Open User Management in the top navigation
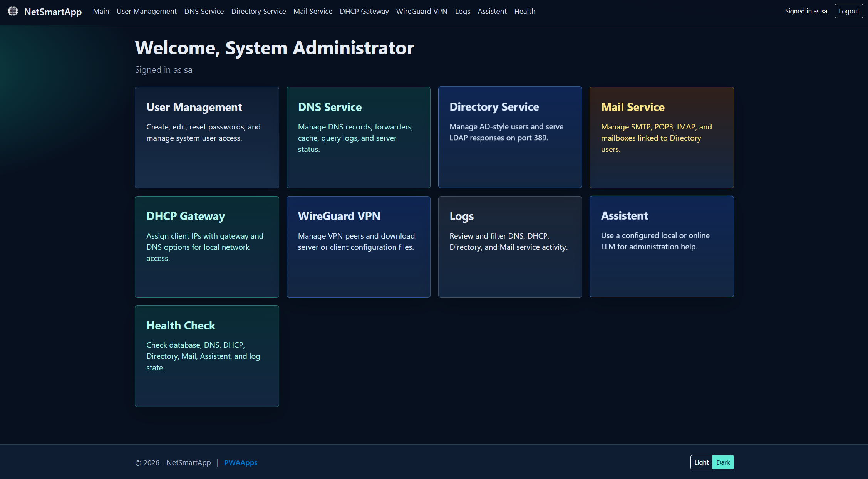 tap(147, 11)
